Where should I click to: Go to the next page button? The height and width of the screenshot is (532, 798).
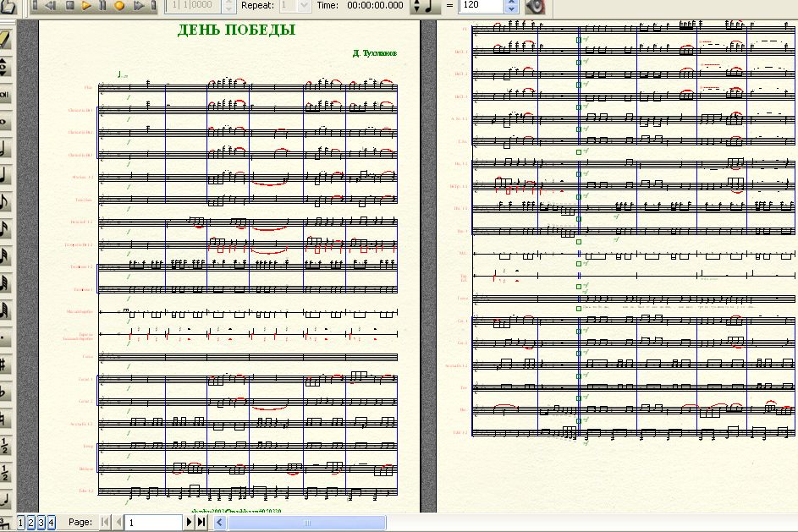click(x=190, y=522)
